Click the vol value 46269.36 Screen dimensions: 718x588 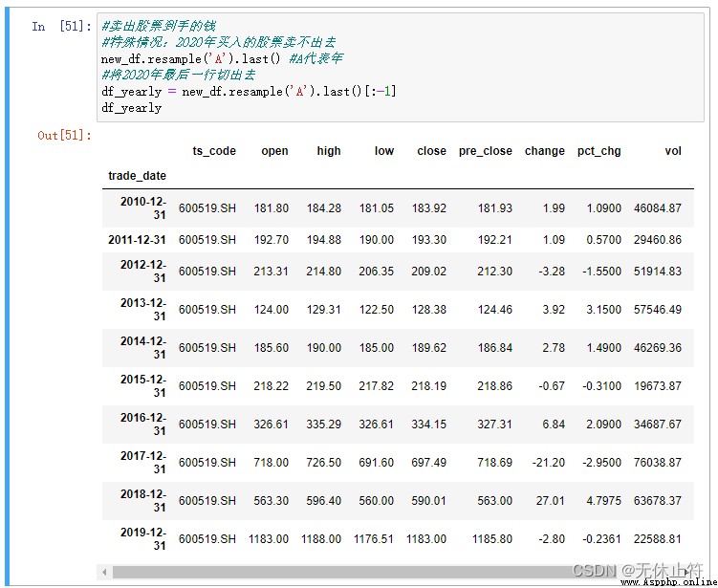point(658,348)
